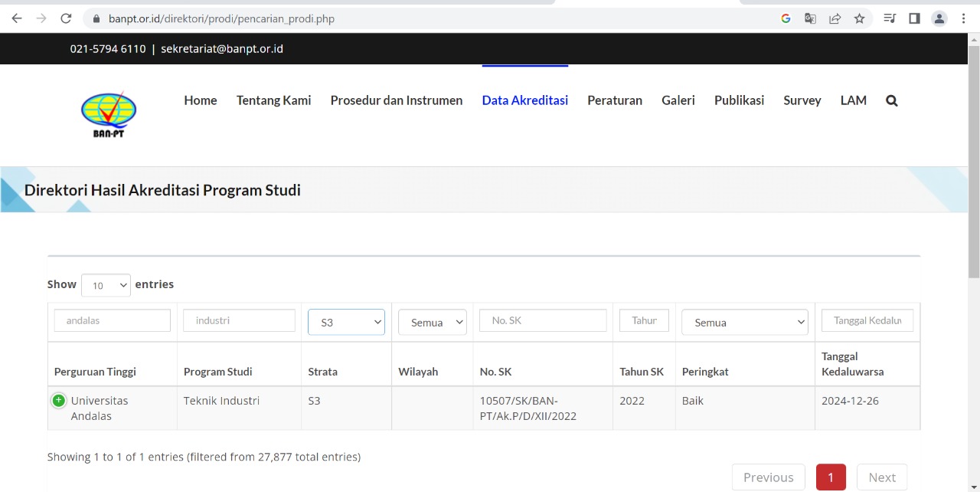
Task: Open the Show entries count dropdown
Action: (x=106, y=285)
